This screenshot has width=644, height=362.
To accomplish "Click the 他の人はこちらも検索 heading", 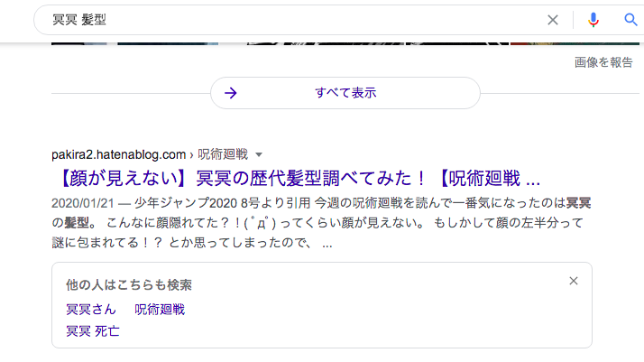I will pyautogui.click(x=129, y=284).
